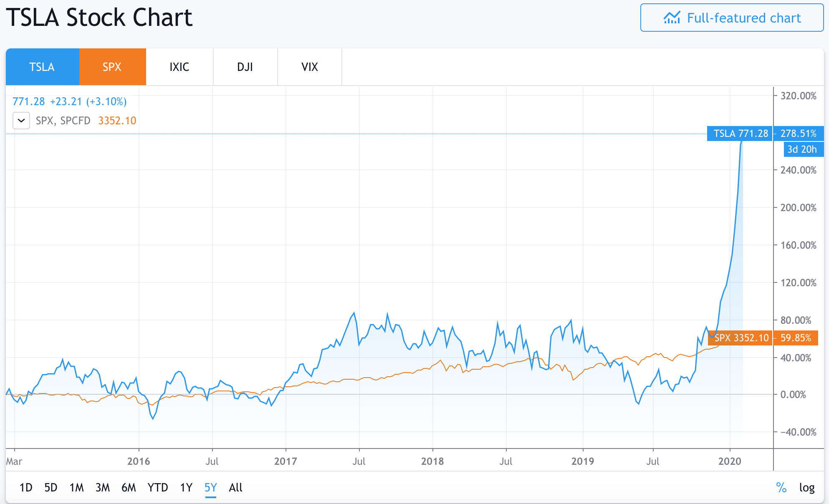The image size is (829, 504).
Task: Toggle the log scale mode
Action: pyautogui.click(x=807, y=487)
